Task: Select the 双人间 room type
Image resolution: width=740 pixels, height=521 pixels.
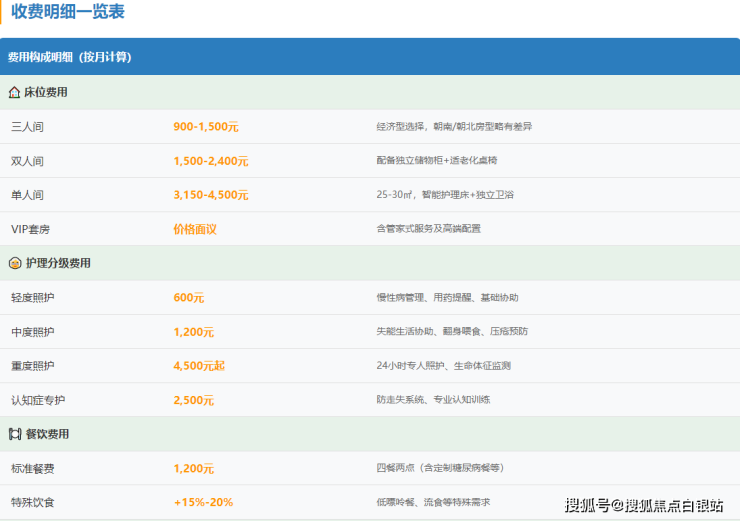Action: (27, 161)
